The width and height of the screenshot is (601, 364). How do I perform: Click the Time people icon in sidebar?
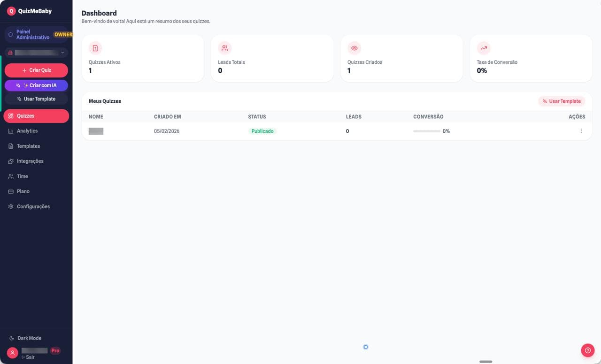10,176
